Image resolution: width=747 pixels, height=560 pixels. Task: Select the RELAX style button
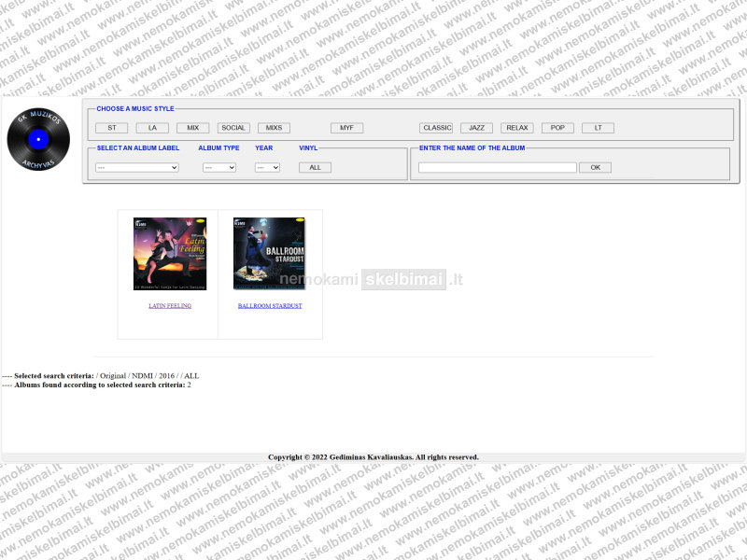(517, 128)
